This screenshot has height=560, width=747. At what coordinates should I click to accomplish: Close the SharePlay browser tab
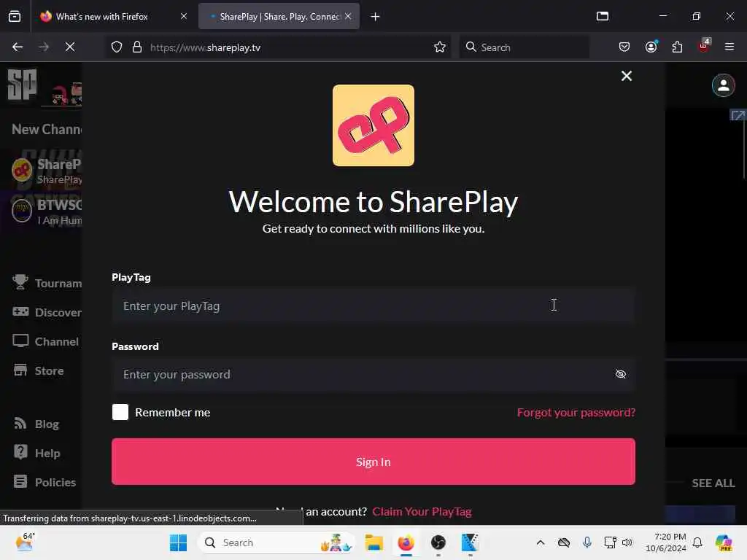pyautogui.click(x=348, y=16)
